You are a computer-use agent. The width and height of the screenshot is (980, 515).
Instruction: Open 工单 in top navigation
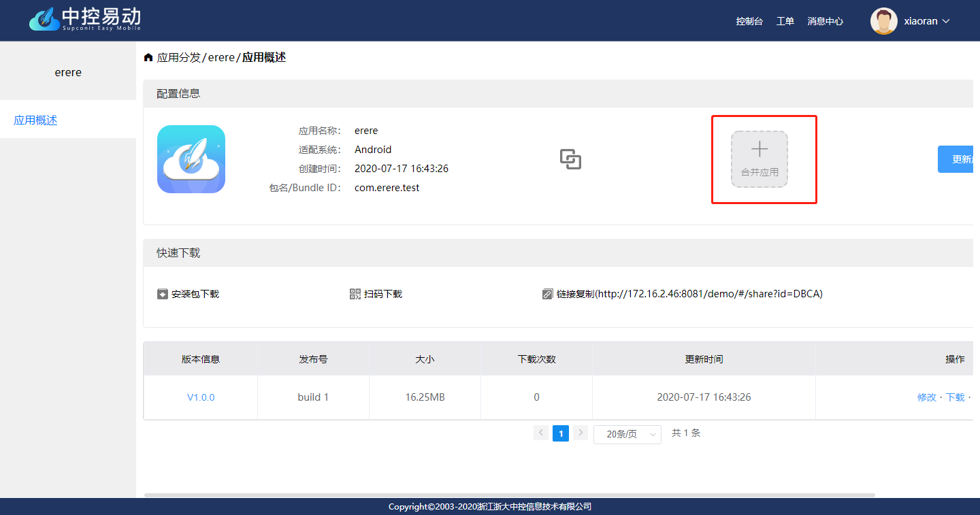click(x=785, y=21)
